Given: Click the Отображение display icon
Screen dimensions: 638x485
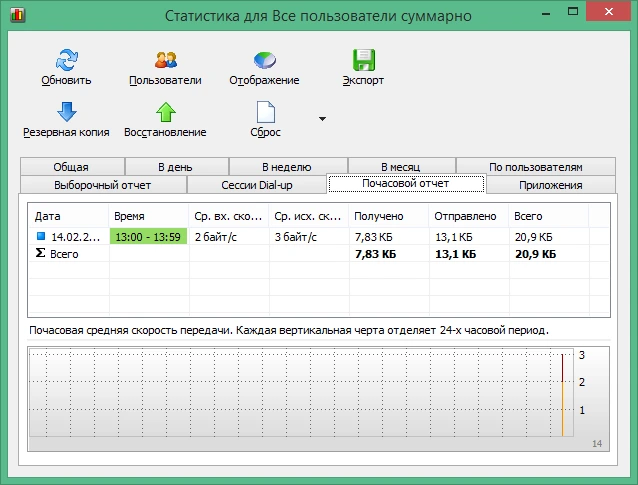Looking at the screenshot, I should pos(264,60).
